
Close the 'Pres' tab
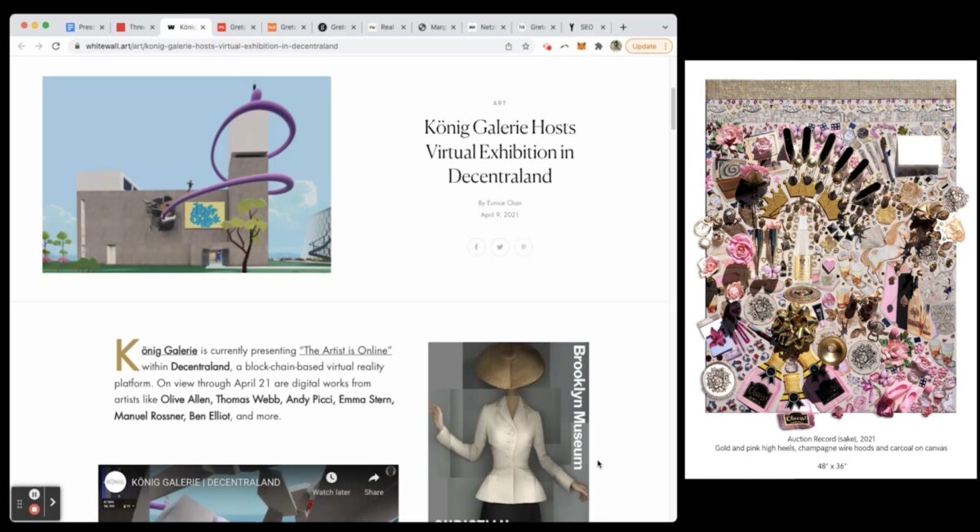[102, 27]
